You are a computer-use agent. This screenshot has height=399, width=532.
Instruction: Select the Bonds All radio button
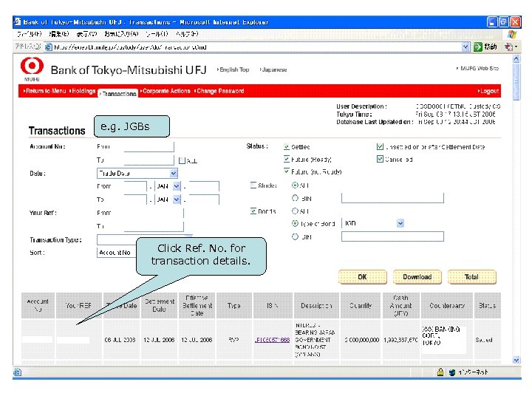point(295,211)
